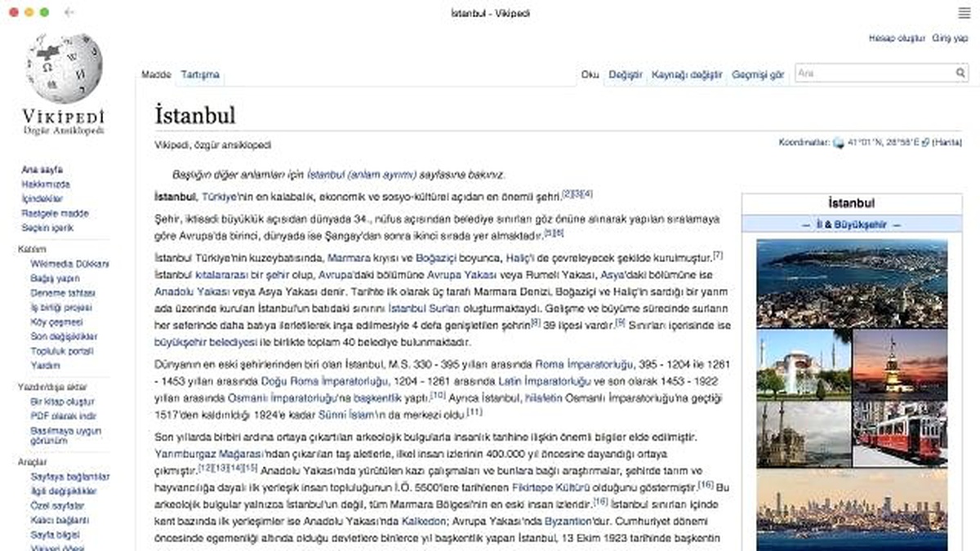This screenshot has height=551, width=980.
Task: Open Seçkin içerik in the sidebar
Action: click(47, 229)
